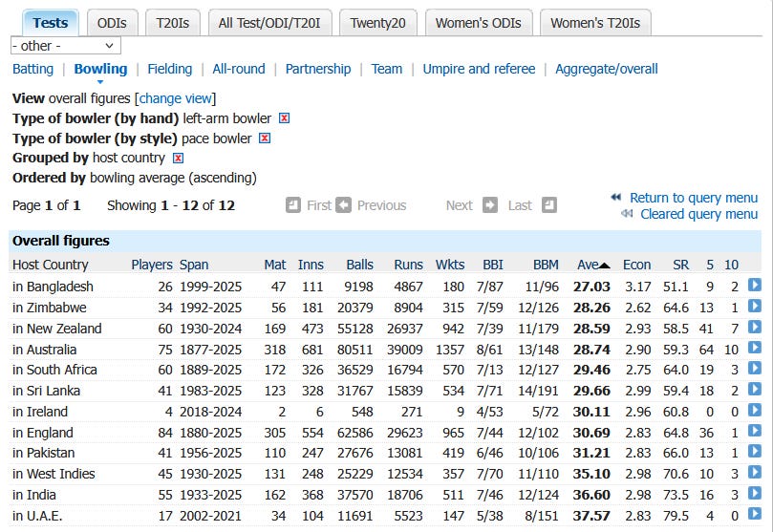Viewport: 773px width, 532px height.
Task: Click Return to query menu link
Action: pos(694,198)
